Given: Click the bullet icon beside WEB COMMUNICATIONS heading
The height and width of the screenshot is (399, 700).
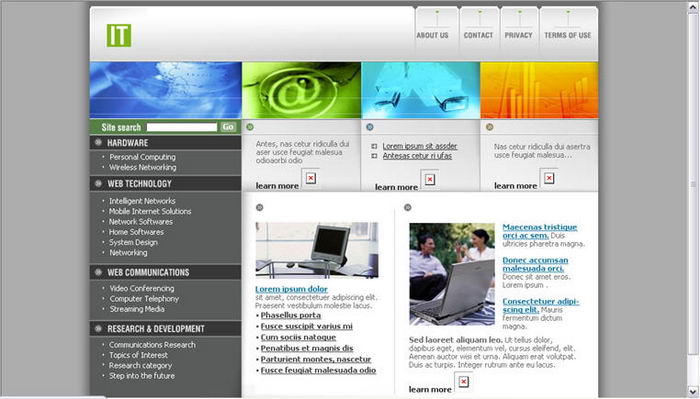Looking at the screenshot, I should [x=98, y=272].
